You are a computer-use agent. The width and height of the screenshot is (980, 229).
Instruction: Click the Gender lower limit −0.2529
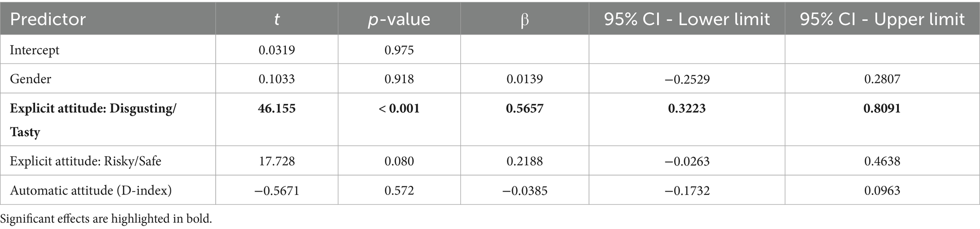[687, 79]
